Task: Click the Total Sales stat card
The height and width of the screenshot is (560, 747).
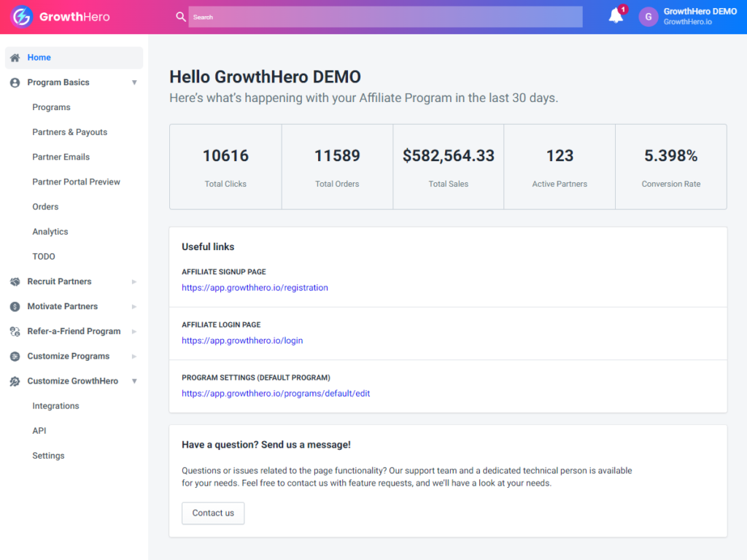Action: pyautogui.click(x=449, y=167)
